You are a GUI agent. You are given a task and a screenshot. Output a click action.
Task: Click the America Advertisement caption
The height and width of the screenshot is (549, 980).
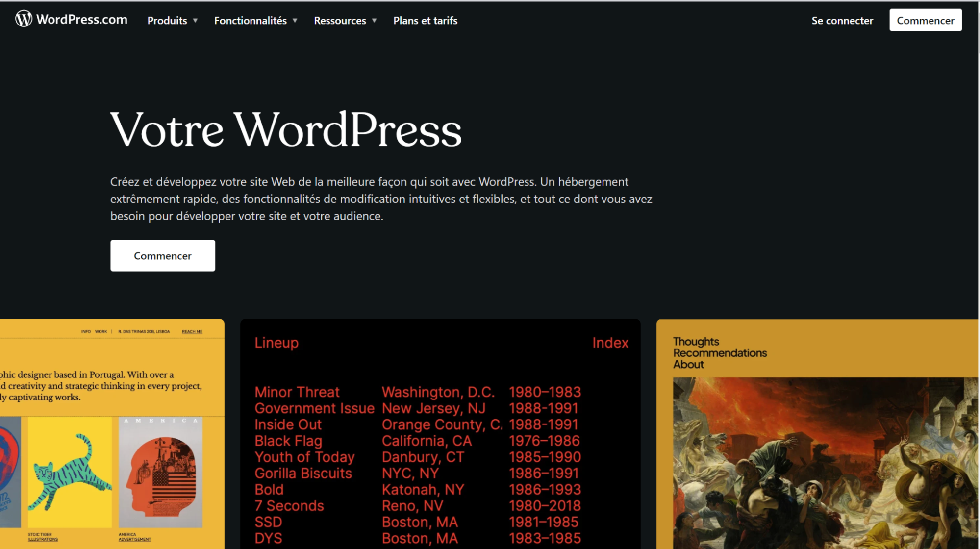point(134,537)
